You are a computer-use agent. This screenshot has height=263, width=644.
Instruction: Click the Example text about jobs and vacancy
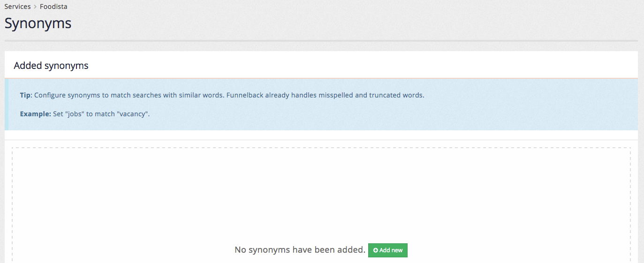pyautogui.click(x=85, y=114)
